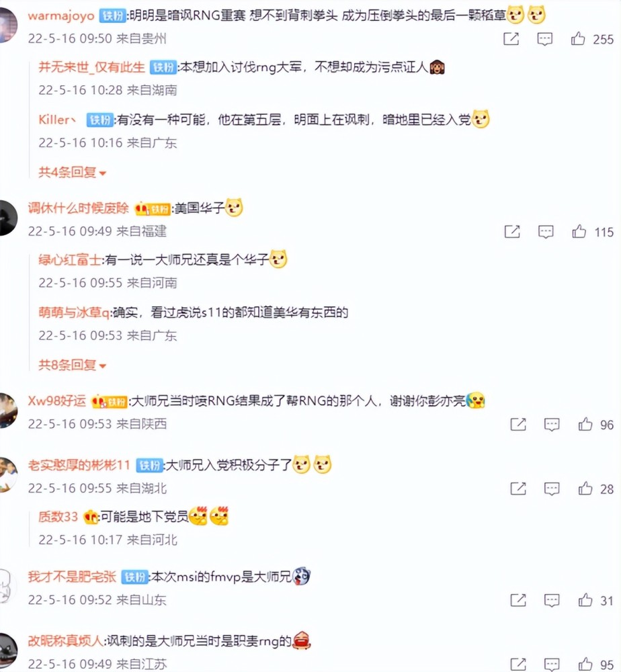Like the fmvp comment with 31 likes

585,600
